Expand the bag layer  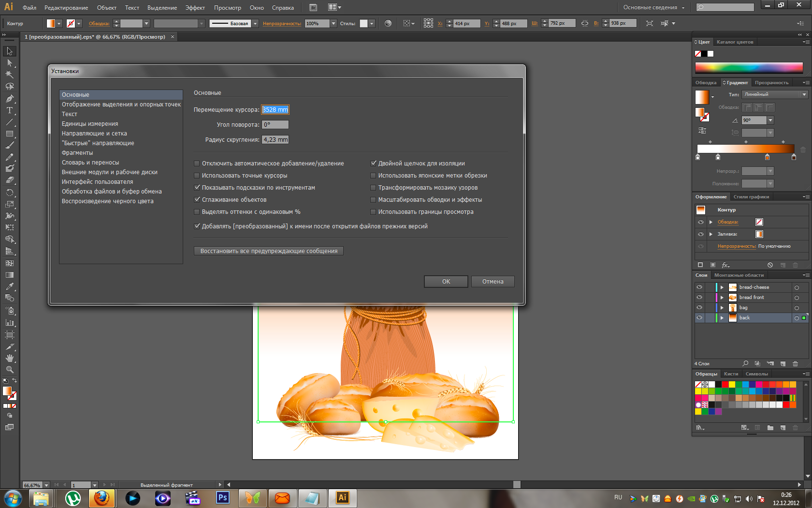tap(722, 308)
